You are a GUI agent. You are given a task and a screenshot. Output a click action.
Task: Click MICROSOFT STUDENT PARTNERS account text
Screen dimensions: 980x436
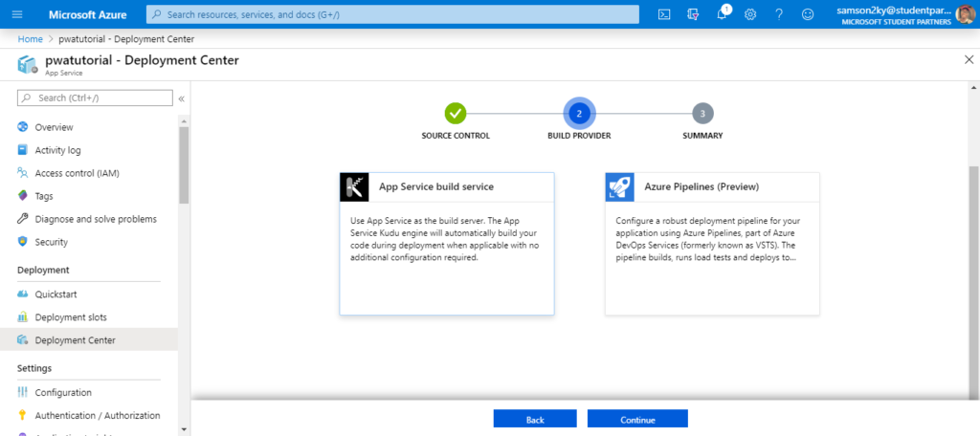pos(897,21)
